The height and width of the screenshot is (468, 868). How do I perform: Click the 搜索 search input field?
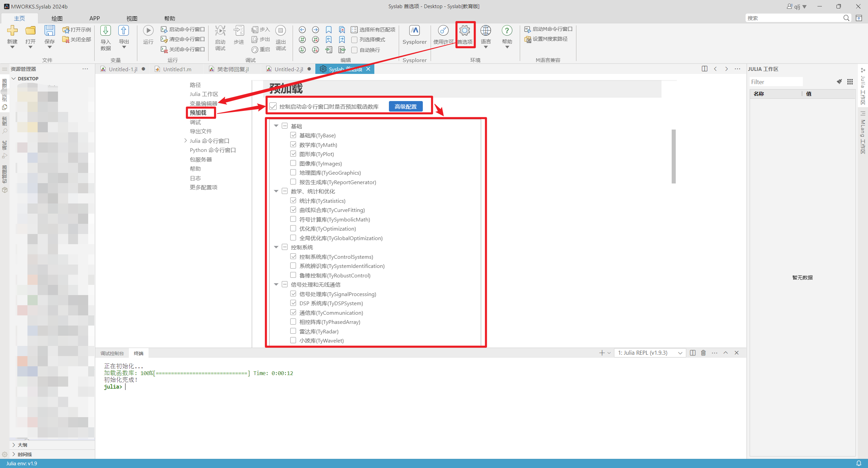pyautogui.click(x=793, y=18)
